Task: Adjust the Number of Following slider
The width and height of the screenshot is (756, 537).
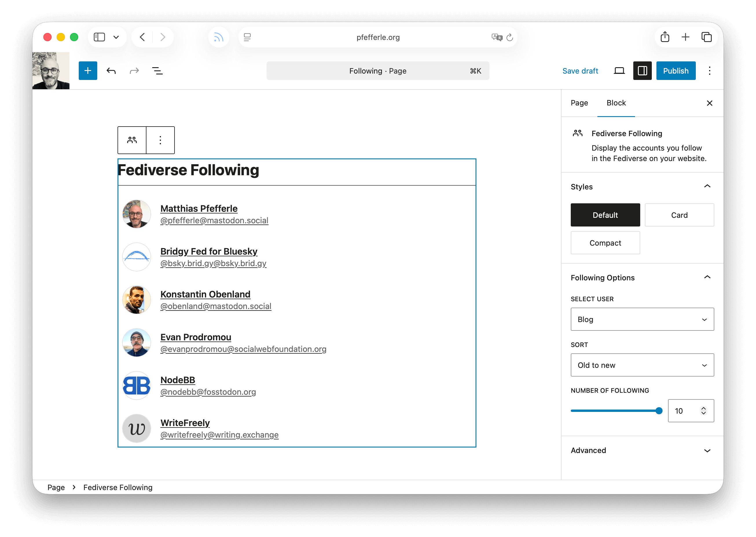Action: click(x=659, y=411)
